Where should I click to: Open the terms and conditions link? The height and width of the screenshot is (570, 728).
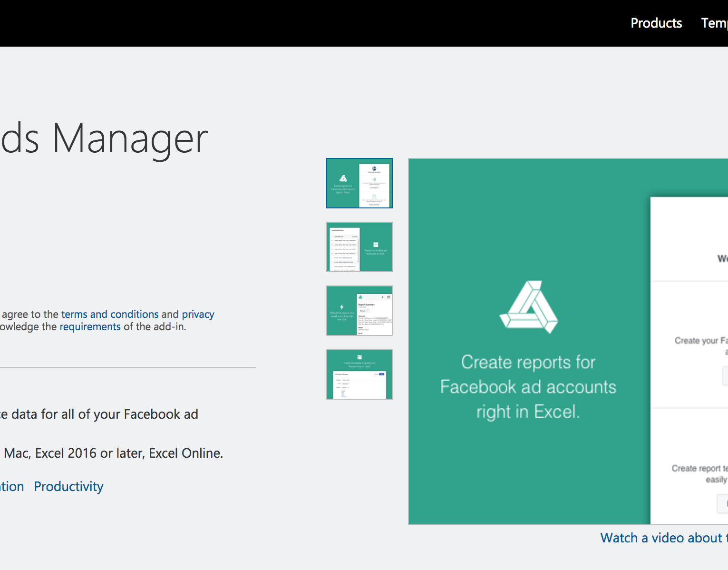[110, 314]
